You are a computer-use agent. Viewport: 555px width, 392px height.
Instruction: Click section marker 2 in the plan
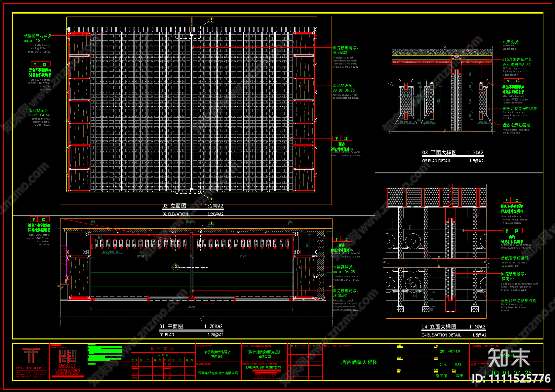click(x=176, y=267)
